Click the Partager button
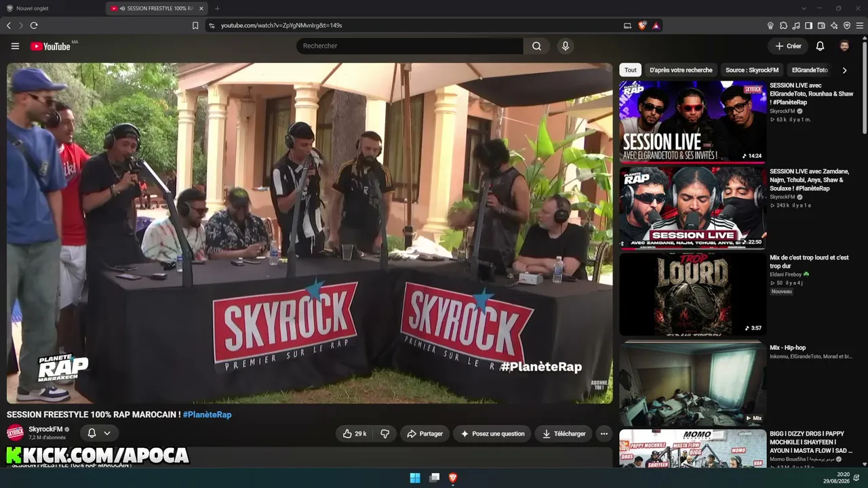Screen dimensions: 868x488 pyautogui.click(x=425, y=434)
